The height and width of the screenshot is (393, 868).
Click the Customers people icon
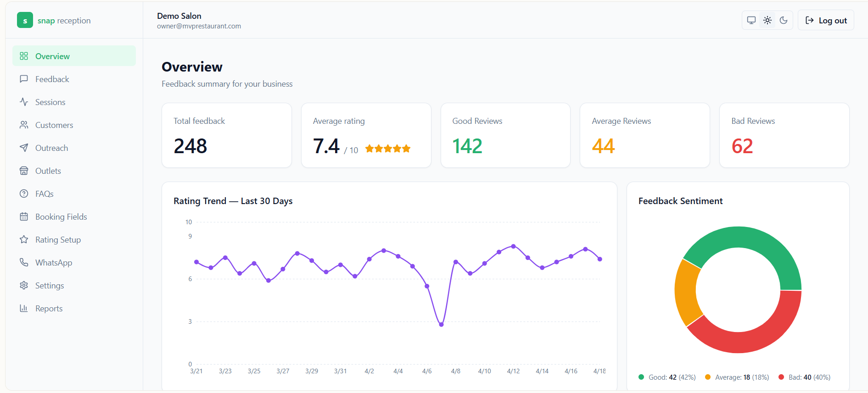click(x=24, y=125)
